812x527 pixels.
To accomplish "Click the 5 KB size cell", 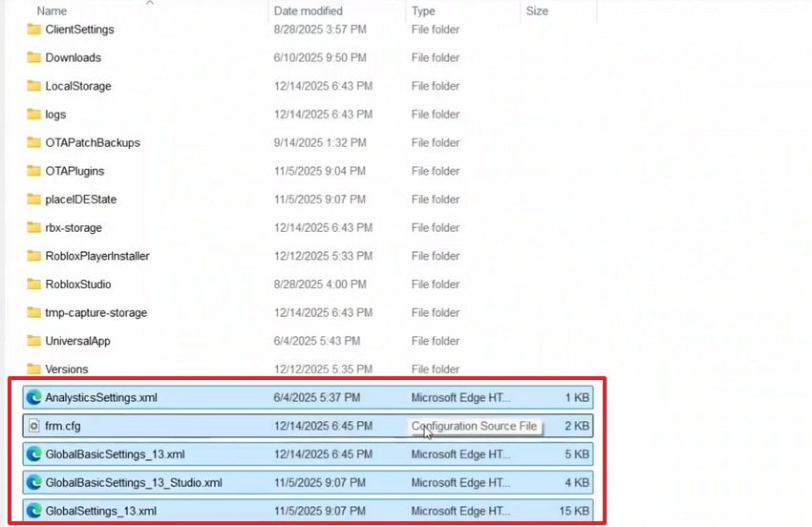I will pos(577,454).
